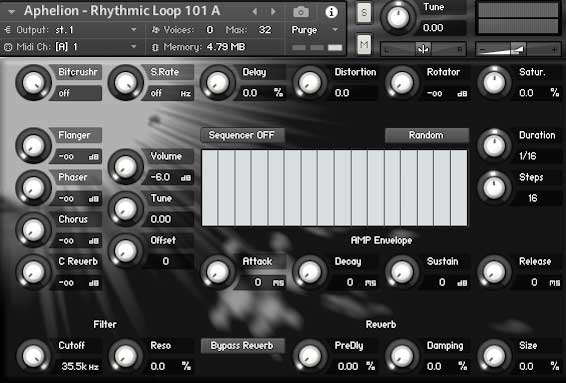Click the reverb PreDly knob
This screenshot has height=383, width=566.
(310, 356)
